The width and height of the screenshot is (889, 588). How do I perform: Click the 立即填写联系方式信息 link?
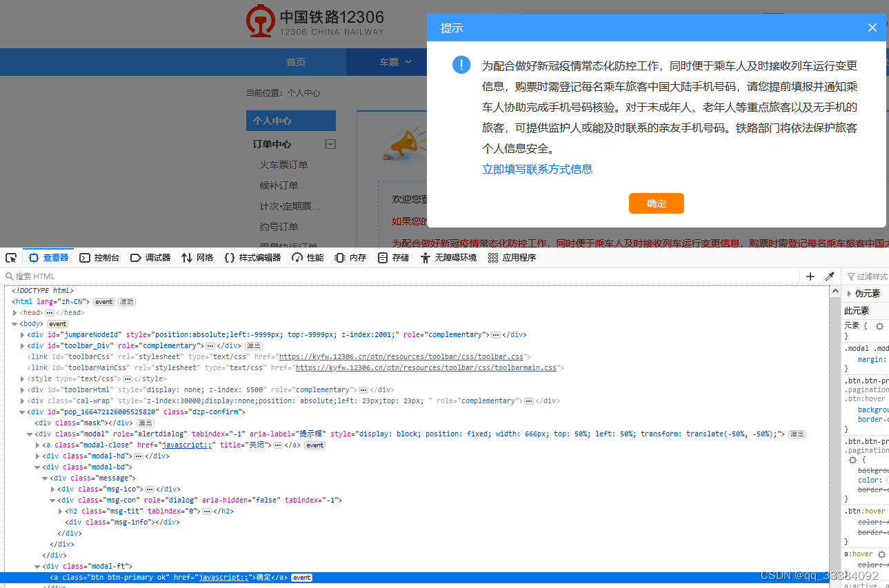tap(537, 169)
